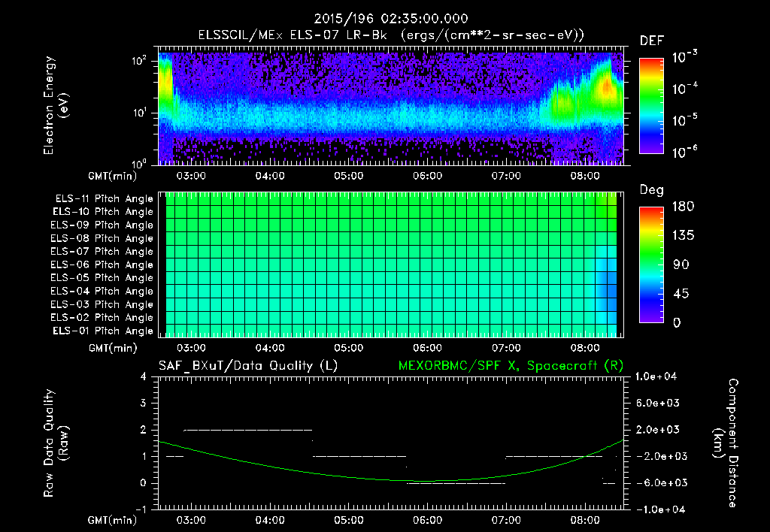This screenshot has height=532, width=770.
Task: Click the 10^-6 value on DEF scale
Action: (x=684, y=152)
